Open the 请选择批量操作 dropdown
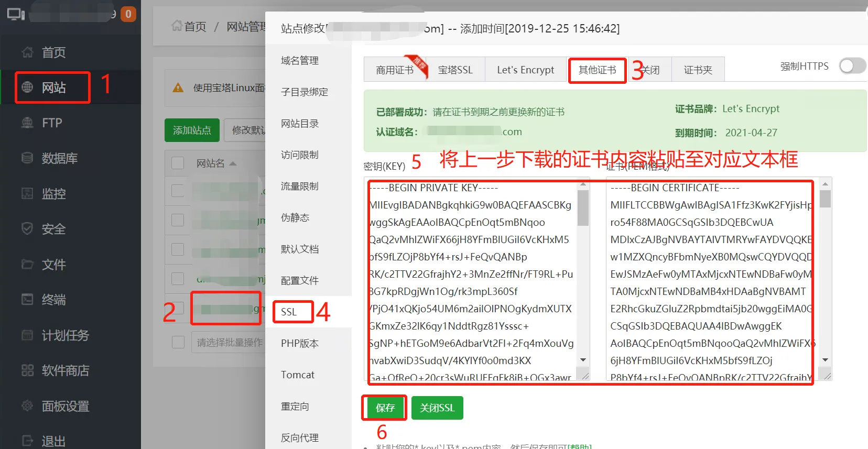This screenshot has width=868, height=449. 229,342
